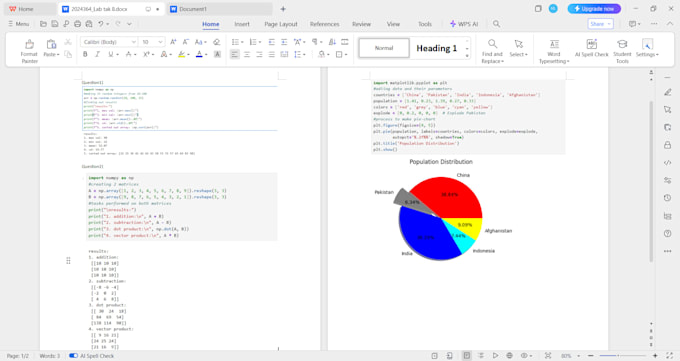Switch to the Insert tab
This screenshot has width=680, height=361.
click(242, 24)
